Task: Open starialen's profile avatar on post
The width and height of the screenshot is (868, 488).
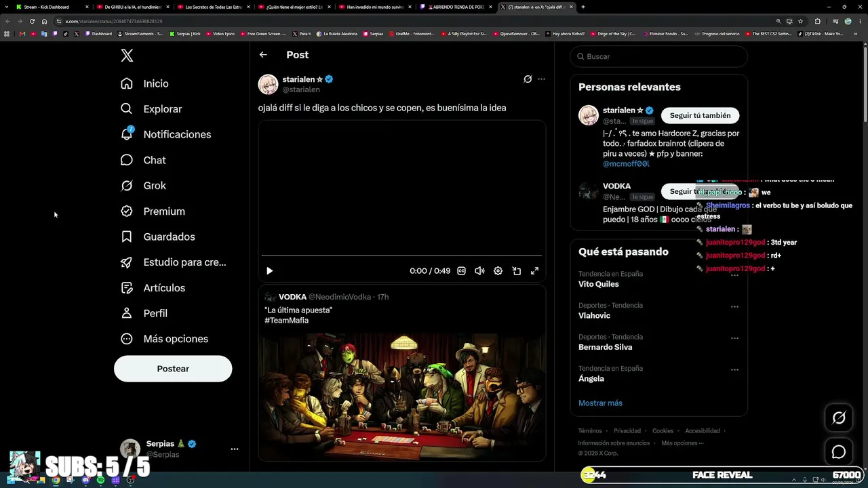Action: [268, 84]
